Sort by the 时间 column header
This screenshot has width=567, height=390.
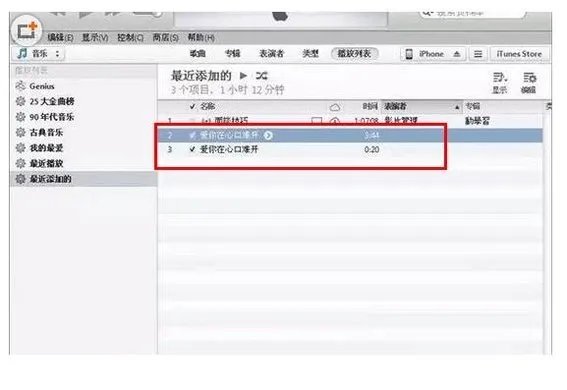pyautogui.click(x=370, y=106)
